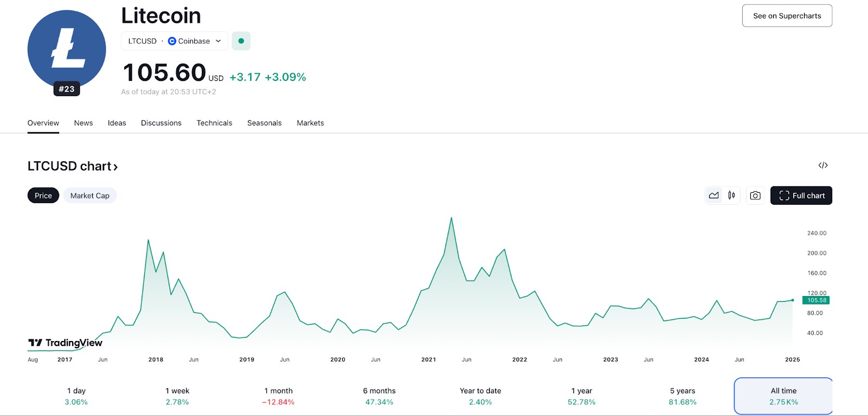The width and height of the screenshot is (868, 416).
Task: Select the 5 years range
Action: pos(682,396)
